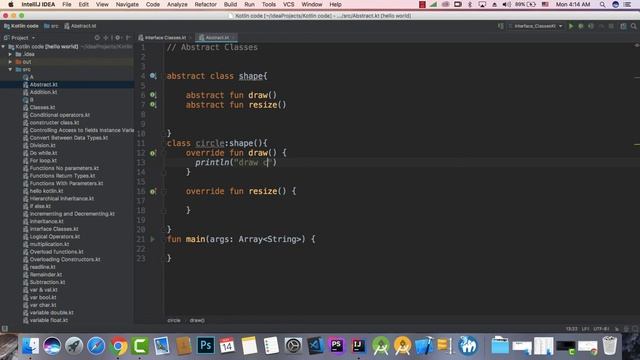Image resolution: width=640 pixels, height=360 pixels.
Task: Open IntelliJ IDEA icon in the Dock
Action: click(x=358, y=346)
